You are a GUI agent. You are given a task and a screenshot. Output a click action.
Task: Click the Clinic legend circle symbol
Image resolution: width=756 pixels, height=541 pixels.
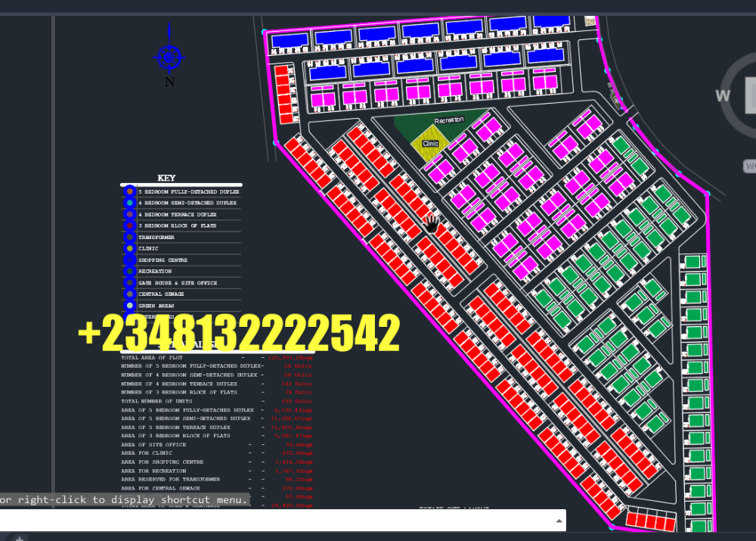(x=129, y=249)
